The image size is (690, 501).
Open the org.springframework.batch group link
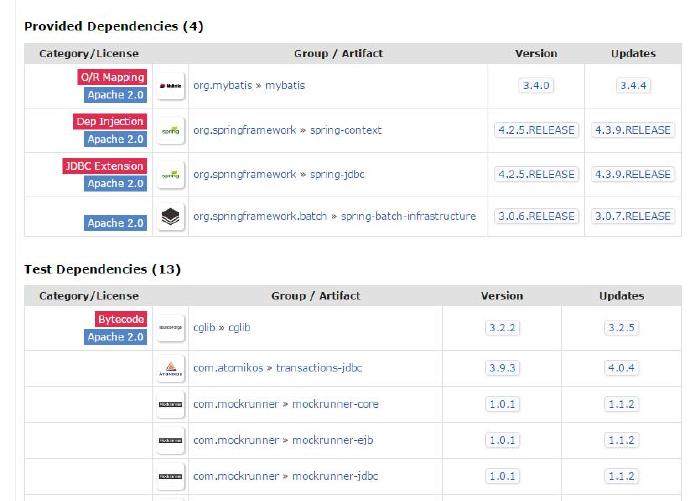point(260,216)
